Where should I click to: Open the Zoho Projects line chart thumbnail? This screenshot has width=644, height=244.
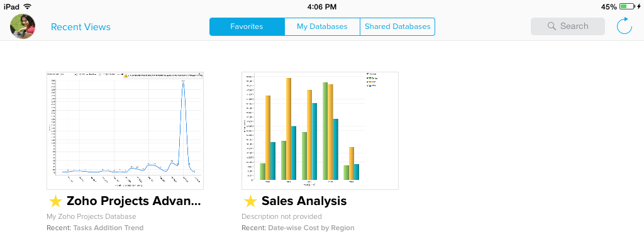pyautogui.click(x=125, y=131)
